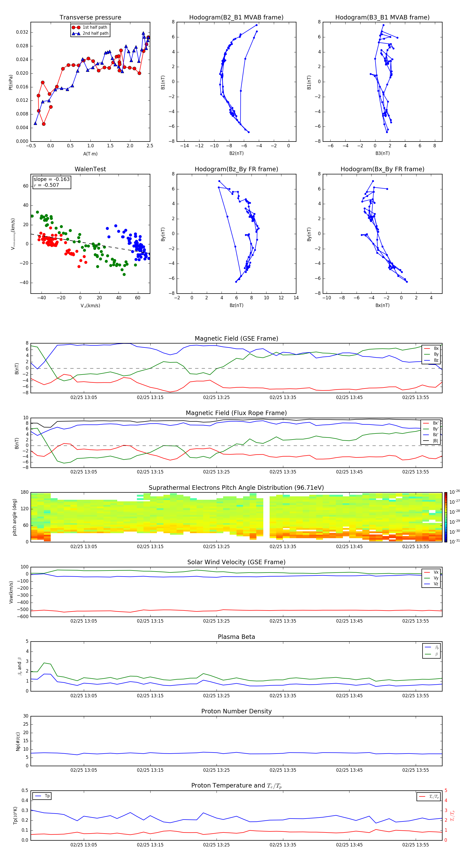This screenshot has height=868, width=473.
Task: Click 'Proton Number Density' plot title
Action: (x=236, y=711)
